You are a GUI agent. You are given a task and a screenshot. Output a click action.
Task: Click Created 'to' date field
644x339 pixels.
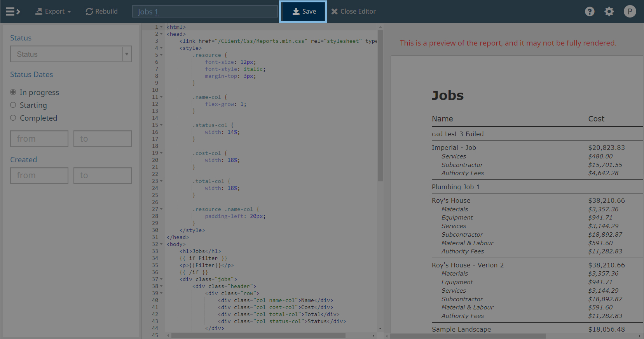(103, 176)
